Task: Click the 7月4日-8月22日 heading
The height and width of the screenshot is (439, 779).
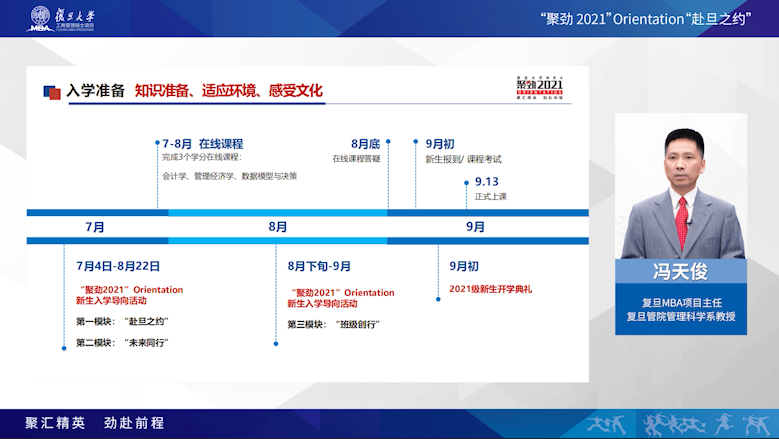Action: click(x=118, y=266)
